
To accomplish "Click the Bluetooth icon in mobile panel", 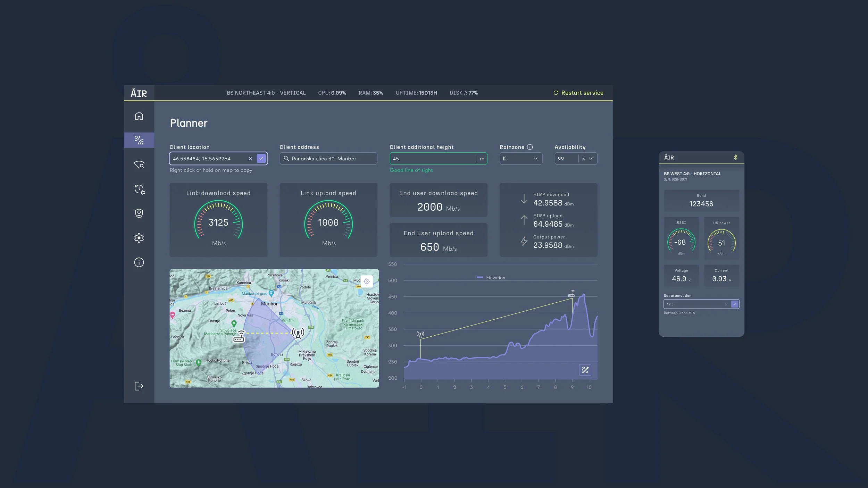I will 735,158.
